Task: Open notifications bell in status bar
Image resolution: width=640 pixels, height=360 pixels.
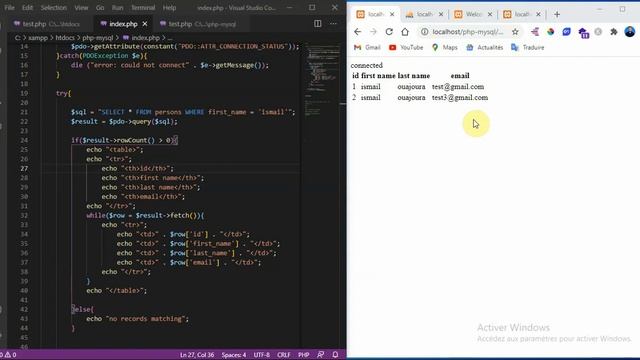Action: click(335, 355)
